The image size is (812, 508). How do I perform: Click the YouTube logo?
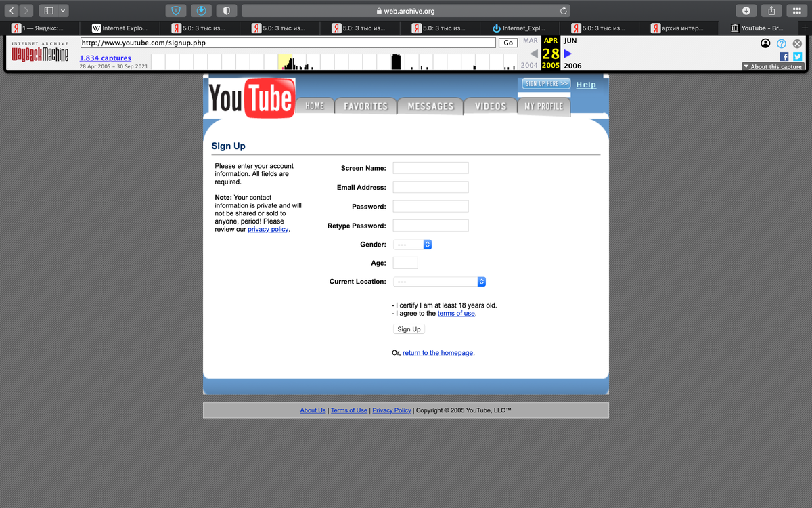coord(252,98)
